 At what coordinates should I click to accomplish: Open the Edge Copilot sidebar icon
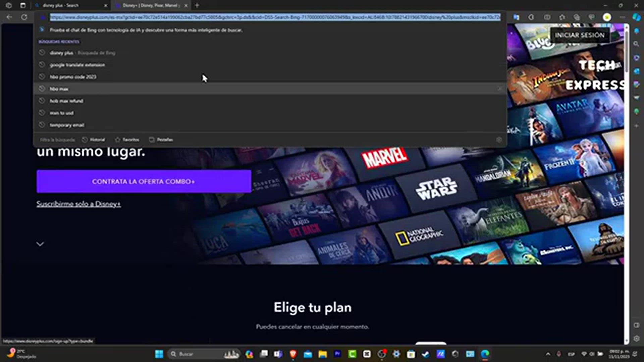pyautogui.click(x=636, y=17)
